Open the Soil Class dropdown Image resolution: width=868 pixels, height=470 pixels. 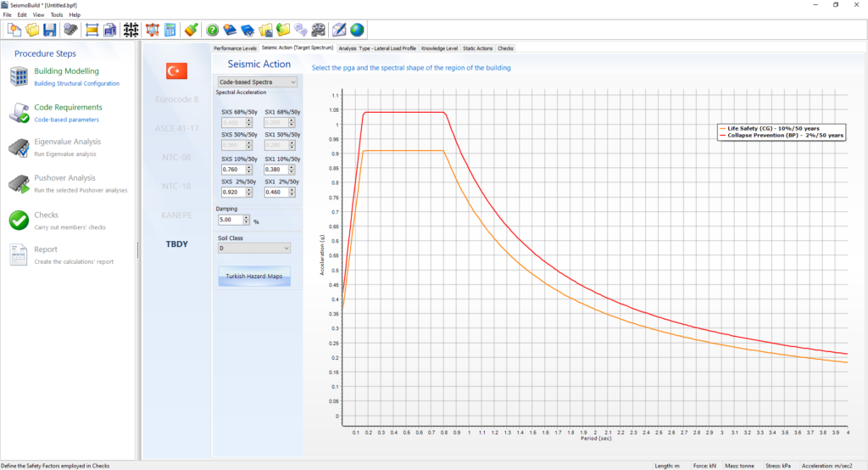(253, 249)
